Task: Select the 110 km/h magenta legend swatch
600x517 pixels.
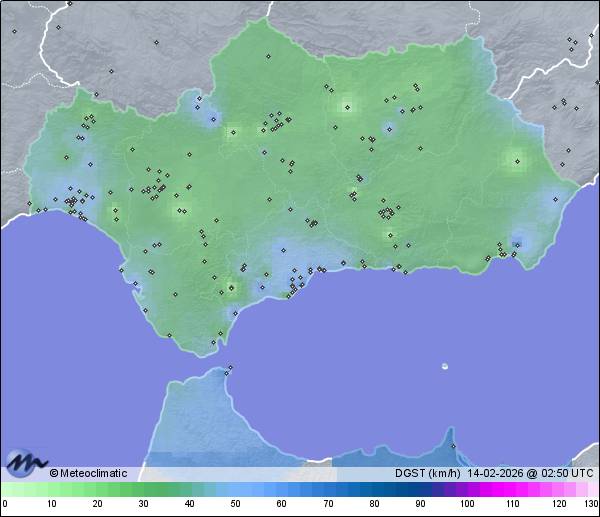Action: click(x=512, y=489)
